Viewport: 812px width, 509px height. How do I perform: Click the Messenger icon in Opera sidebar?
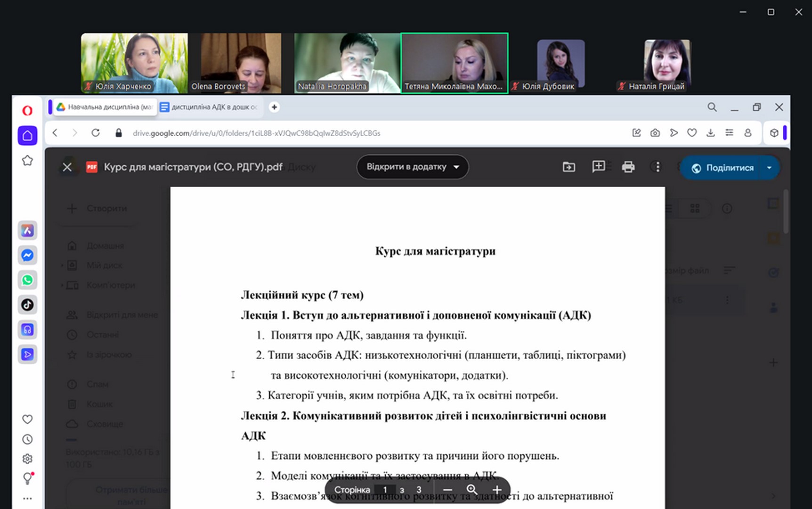(x=27, y=255)
